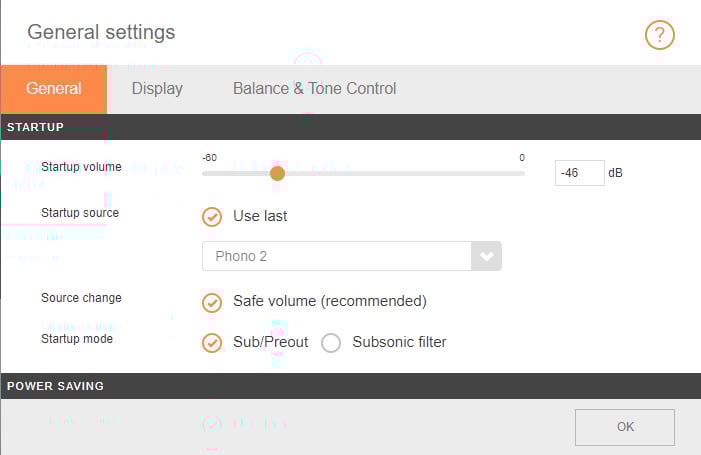Click the Startup volume slider handle
Image resolution: width=701 pixels, height=455 pixels.
tap(278, 173)
